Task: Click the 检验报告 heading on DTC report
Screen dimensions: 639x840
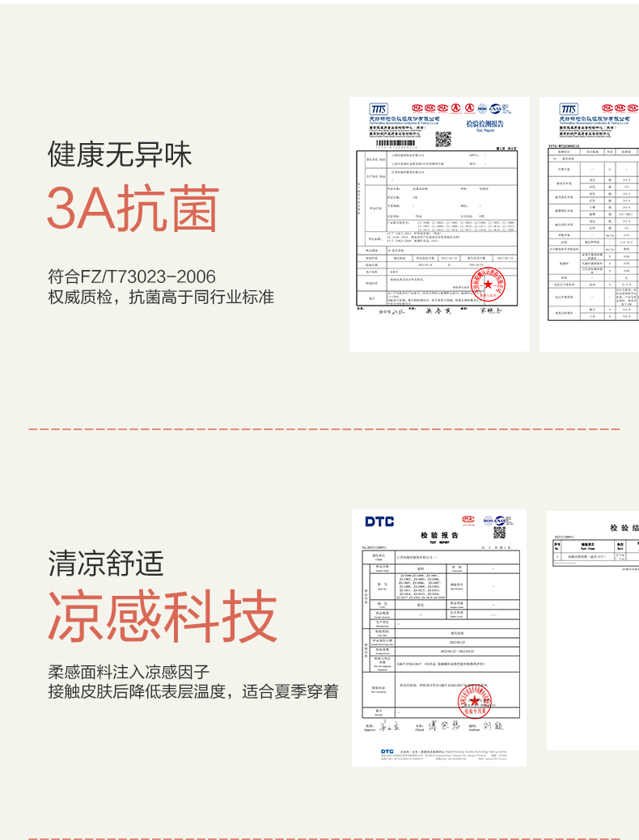Action: coord(439,535)
